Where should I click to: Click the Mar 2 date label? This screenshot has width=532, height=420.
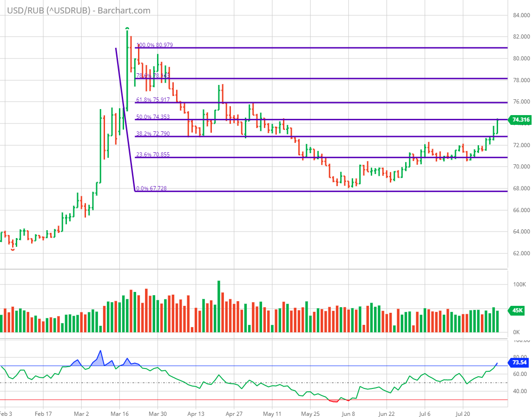pos(81,414)
